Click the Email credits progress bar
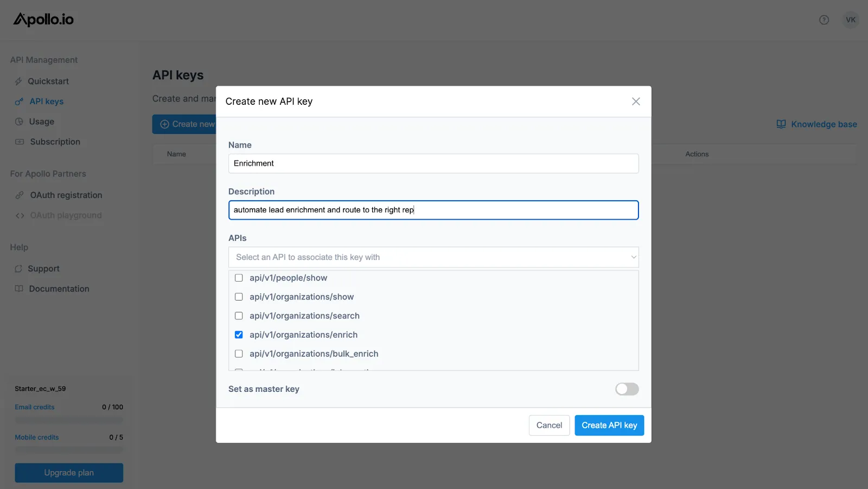 [69, 420]
